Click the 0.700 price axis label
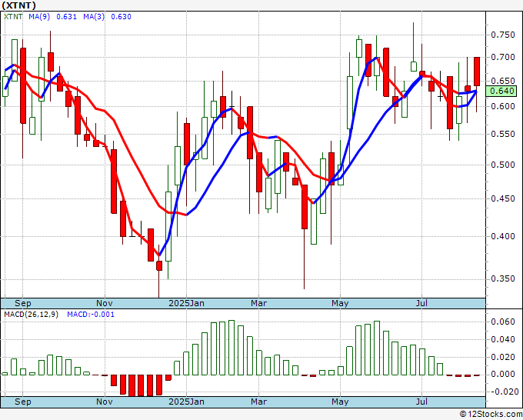 tap(503, 58)
